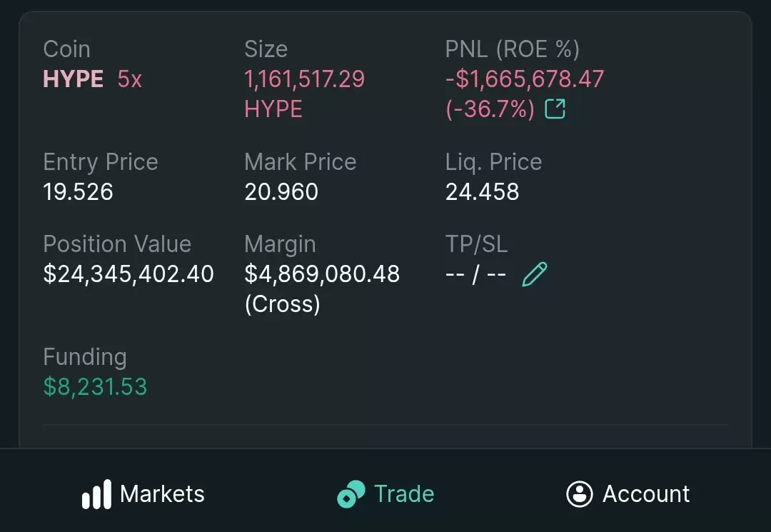Viewport: 771px width, 532px height.
Task: Edit TP/SL with the pencil icon
Action: tap(535, 274)
